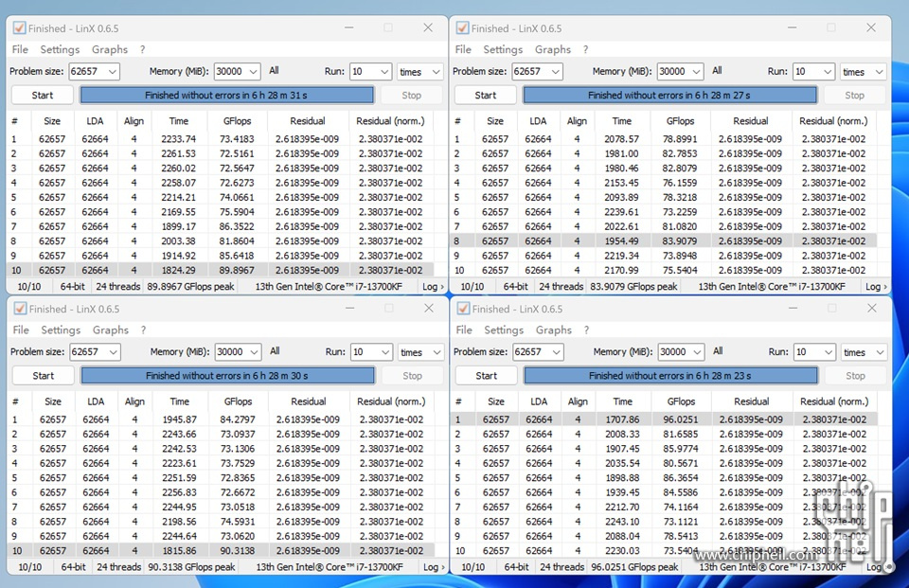
Task: Select the row with time 1899.17
Action: (220, 226)
